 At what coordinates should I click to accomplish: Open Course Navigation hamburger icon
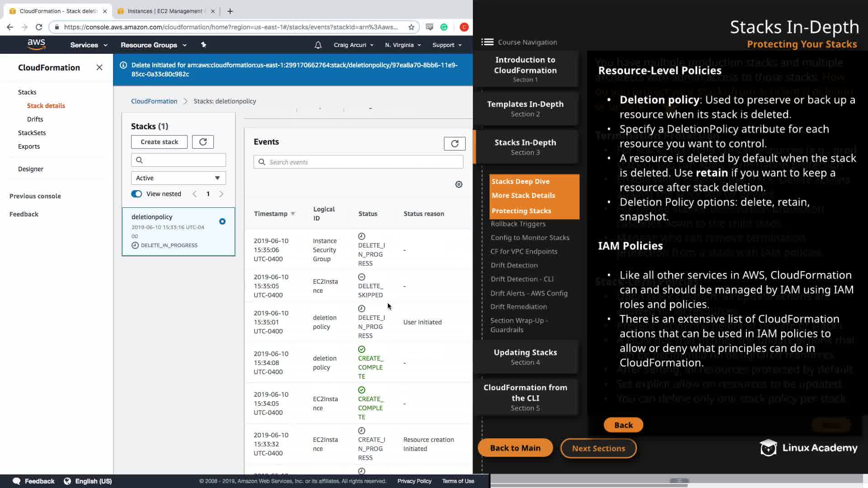point(487,42)
